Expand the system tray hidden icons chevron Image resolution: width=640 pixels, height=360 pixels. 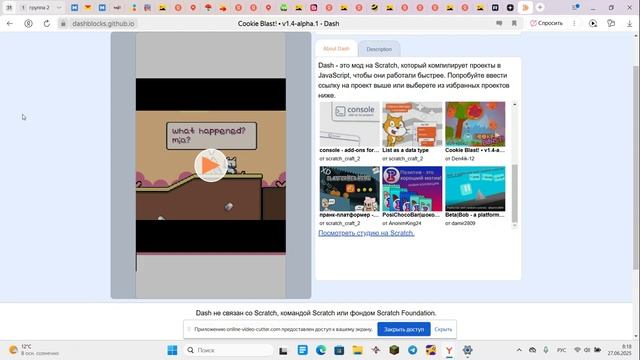(x=519, y=350)
